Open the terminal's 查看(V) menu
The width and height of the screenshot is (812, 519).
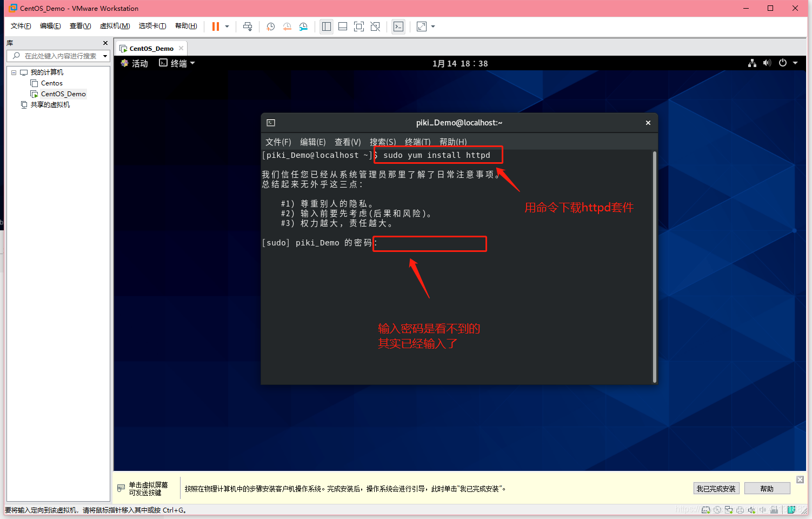click(x=348, y=142)
